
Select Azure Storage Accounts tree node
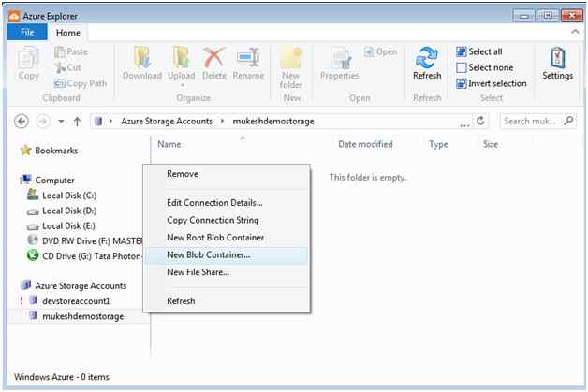(73, 286)
